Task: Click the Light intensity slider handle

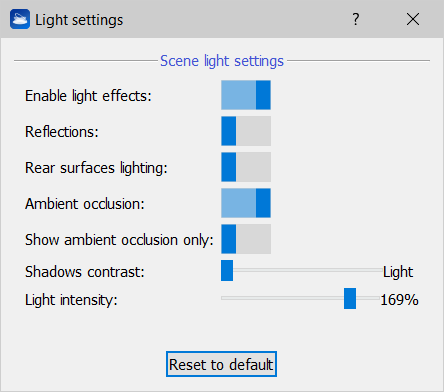Action: (350, 298)
